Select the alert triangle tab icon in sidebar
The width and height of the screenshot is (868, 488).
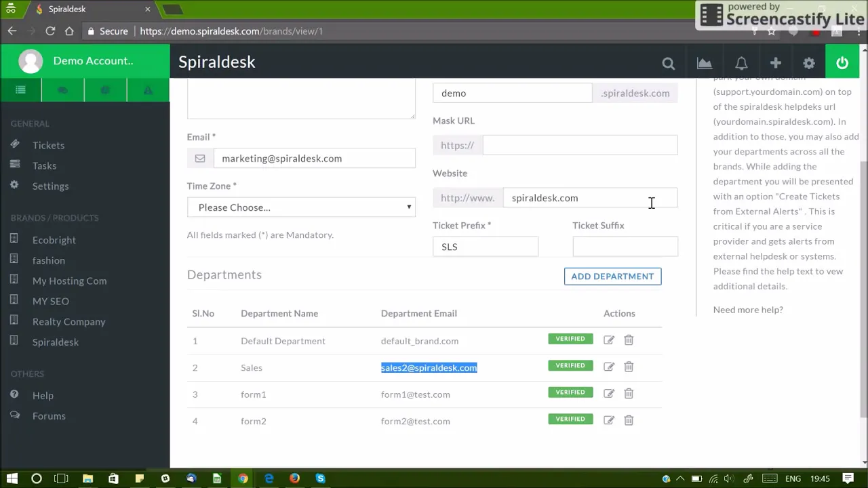[x=148, y=90]
